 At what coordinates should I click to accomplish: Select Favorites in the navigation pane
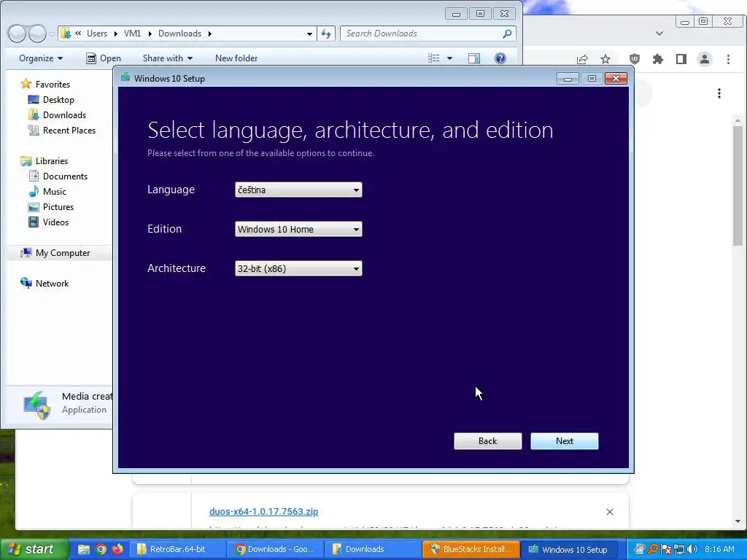[53, 85]
